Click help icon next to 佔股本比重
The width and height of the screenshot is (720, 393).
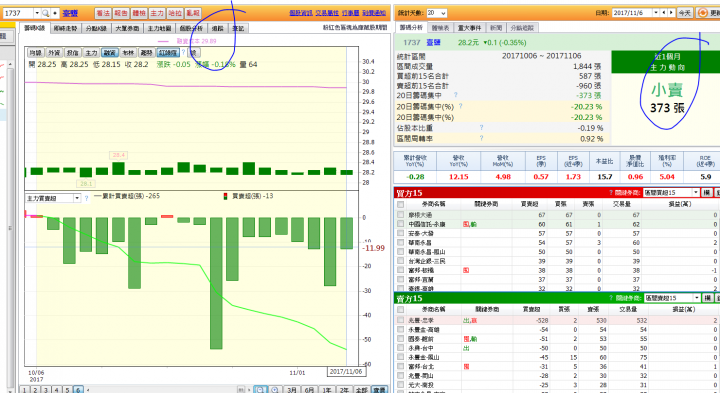481,127
